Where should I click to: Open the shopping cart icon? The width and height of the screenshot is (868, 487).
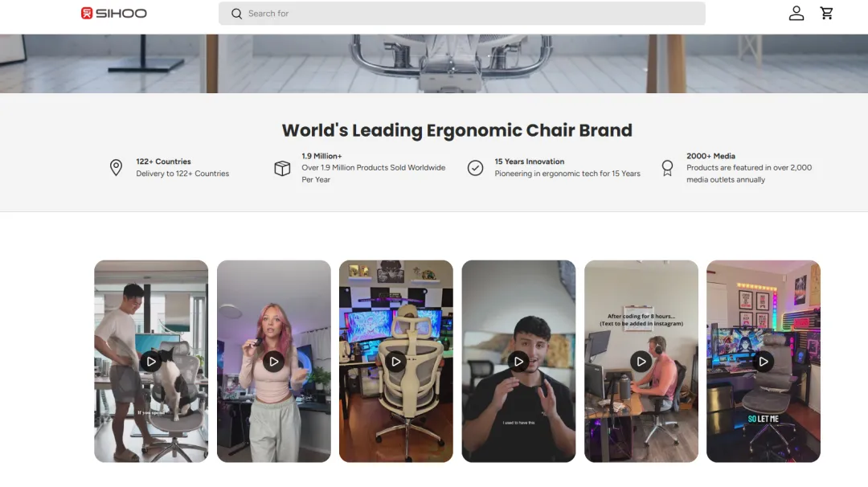826,14
